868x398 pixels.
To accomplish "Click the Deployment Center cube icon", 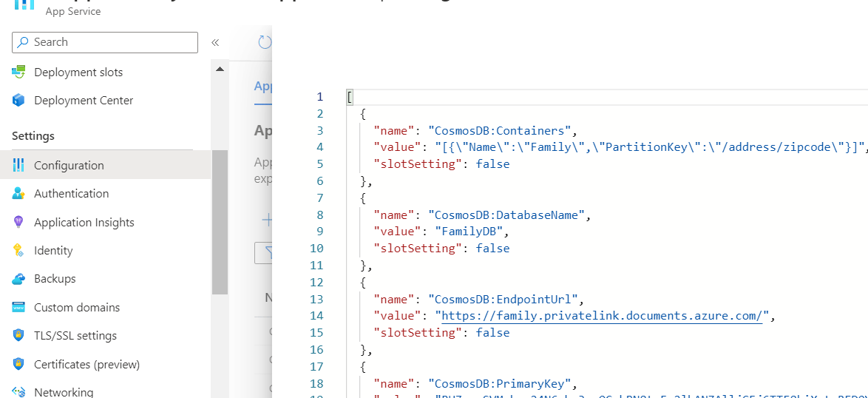I will click(x=18, y=100).
